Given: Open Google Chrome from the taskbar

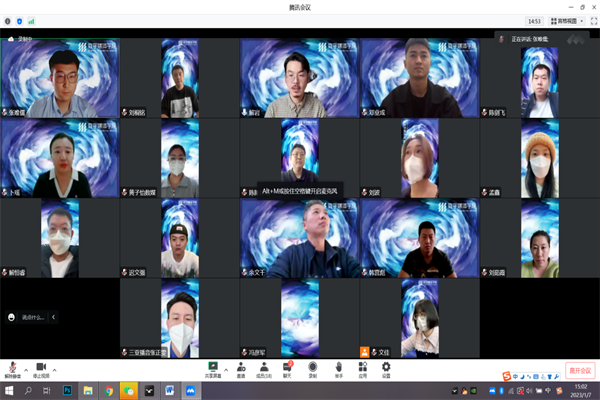Looking at the screenshot, I should pyautogui.click(x=109, y=391).
